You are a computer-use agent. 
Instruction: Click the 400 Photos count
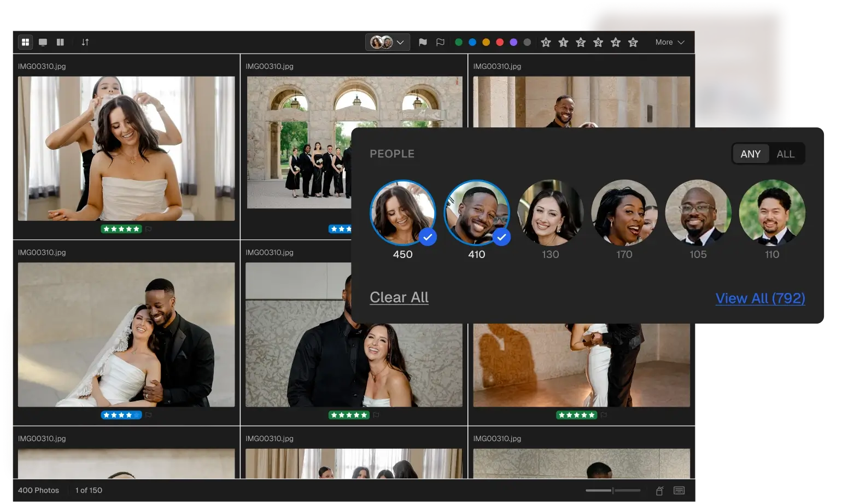point(38,490)
